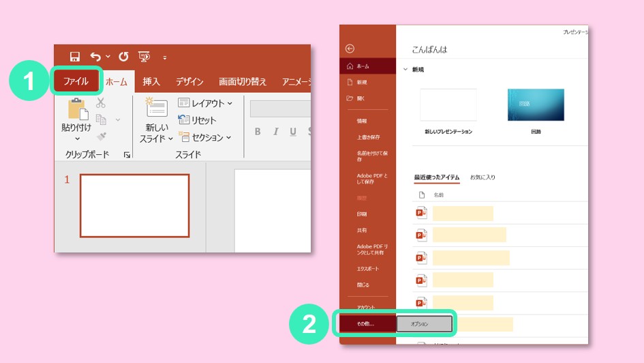Click the Copy icon
The image size is (644, 363).
pyautogui.click(x=101, y=119)
